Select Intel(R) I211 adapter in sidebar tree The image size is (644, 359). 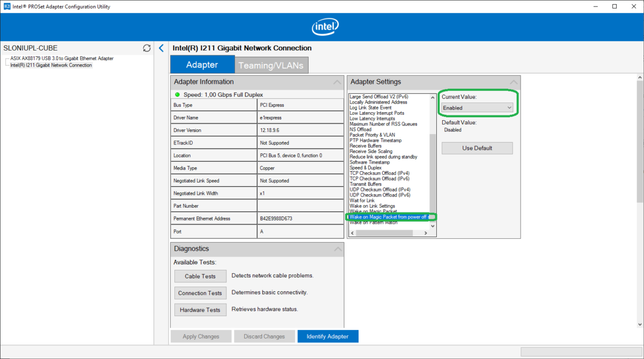click(51, 65)
